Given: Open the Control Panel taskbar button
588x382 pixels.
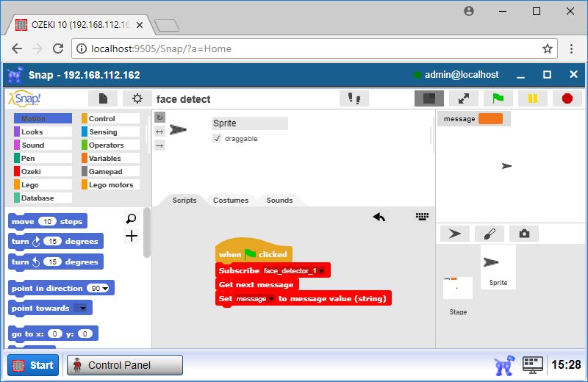Looking at the screenshot, I should point(125,365).
